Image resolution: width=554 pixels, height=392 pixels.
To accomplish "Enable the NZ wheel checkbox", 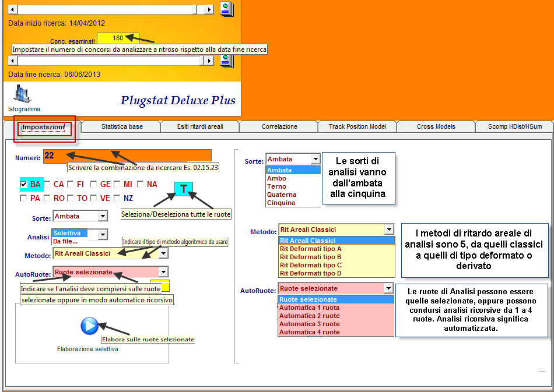I will pos(117,198).
